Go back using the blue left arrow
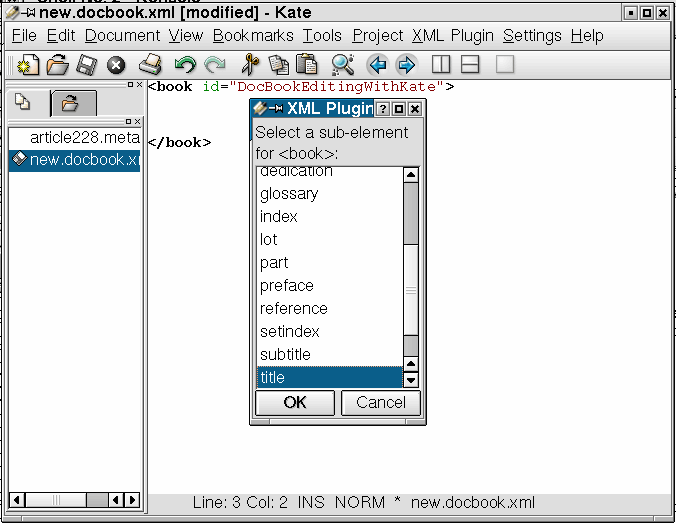Viewport: 676px width, 523px height. pos(377,65)
